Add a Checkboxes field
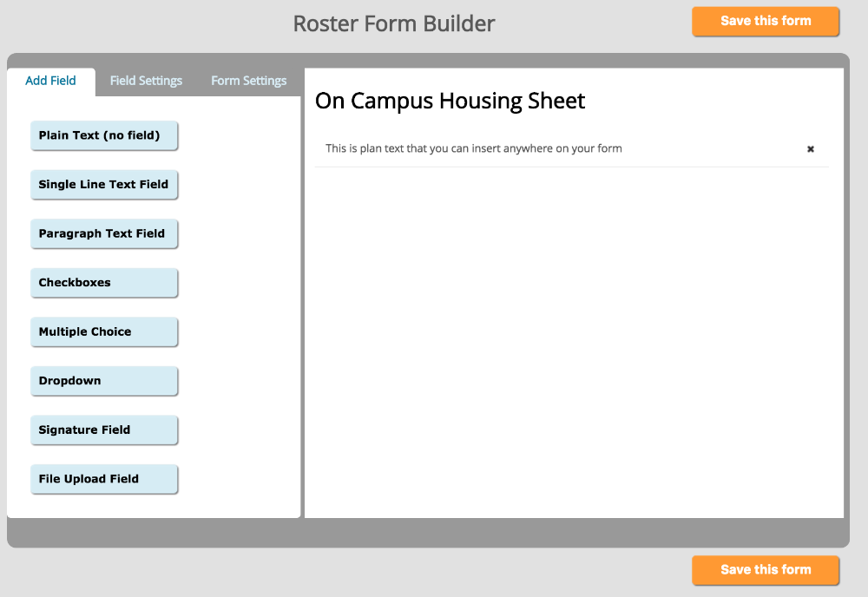Screen dimensions: 868x597 pyautogui.click(x=104, y=283)
